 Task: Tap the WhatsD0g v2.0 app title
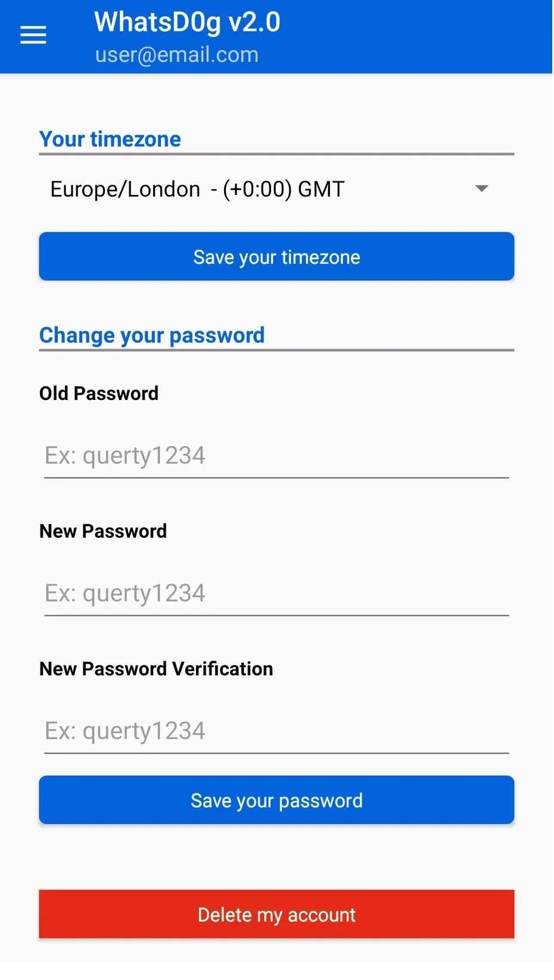(187, 22)
